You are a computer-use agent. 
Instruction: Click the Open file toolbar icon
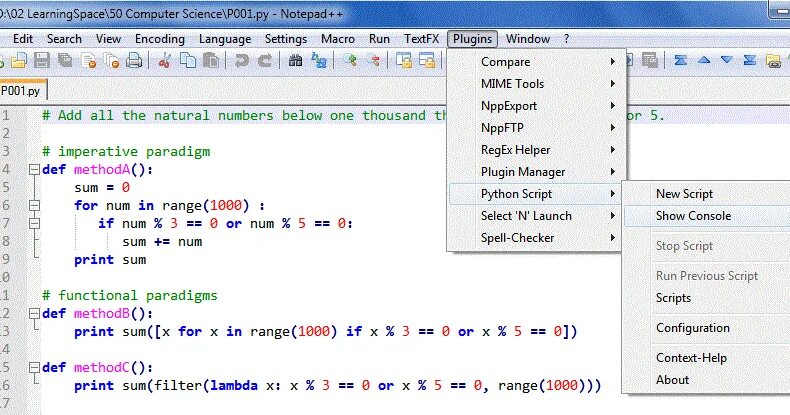18,60
